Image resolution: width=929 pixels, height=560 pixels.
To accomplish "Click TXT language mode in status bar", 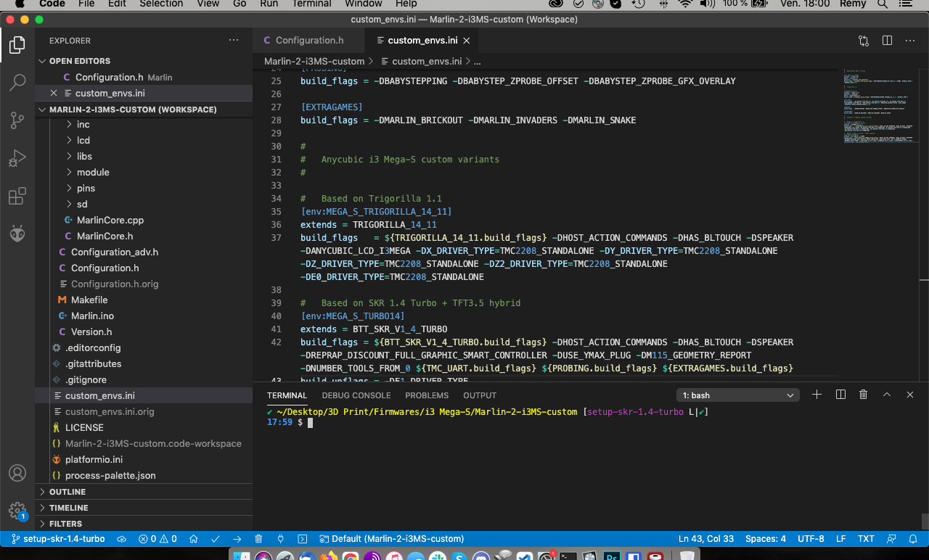I will coord(866,539).
